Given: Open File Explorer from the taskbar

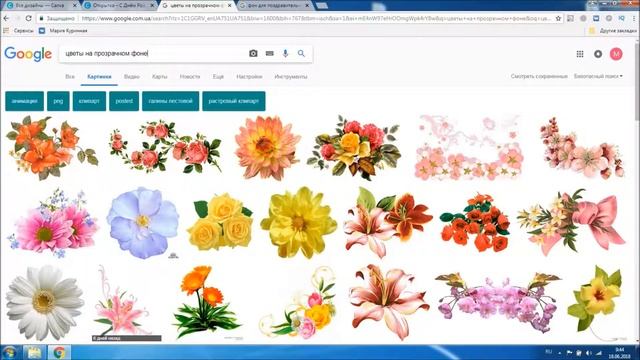Looking at the screenshot, I should coord(34,352).
